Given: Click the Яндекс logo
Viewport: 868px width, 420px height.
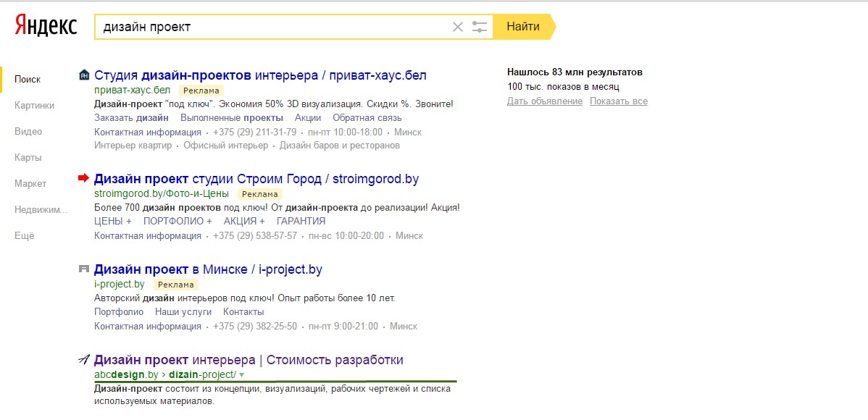Looking at the screenshot, I should coord(46,26).
